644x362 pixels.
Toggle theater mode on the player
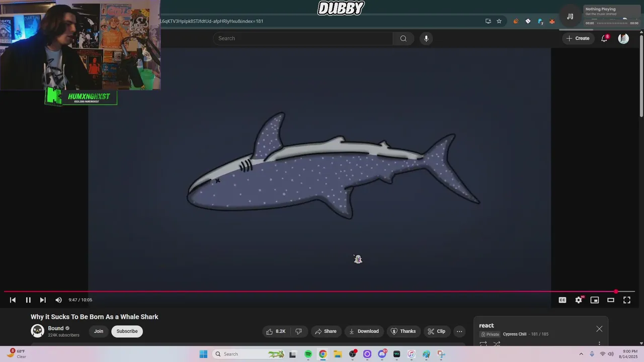pyautogui.click(x=611, y=300)
